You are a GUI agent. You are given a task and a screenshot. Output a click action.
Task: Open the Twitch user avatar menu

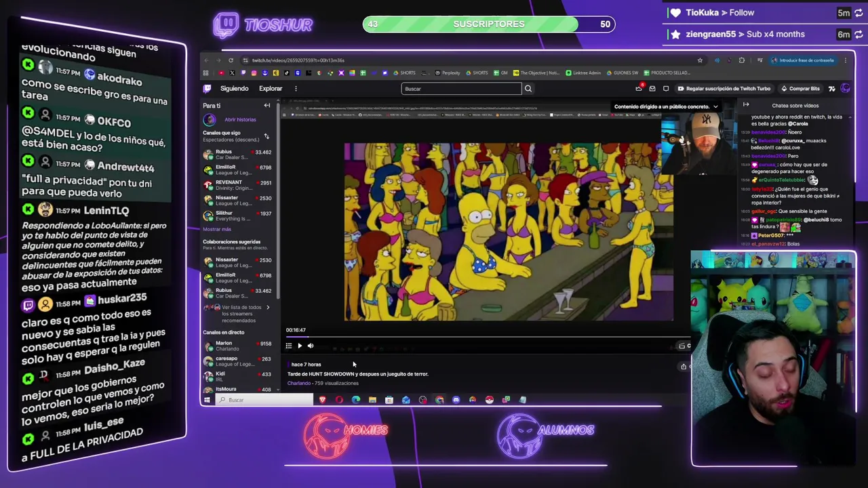coord(845,88)
